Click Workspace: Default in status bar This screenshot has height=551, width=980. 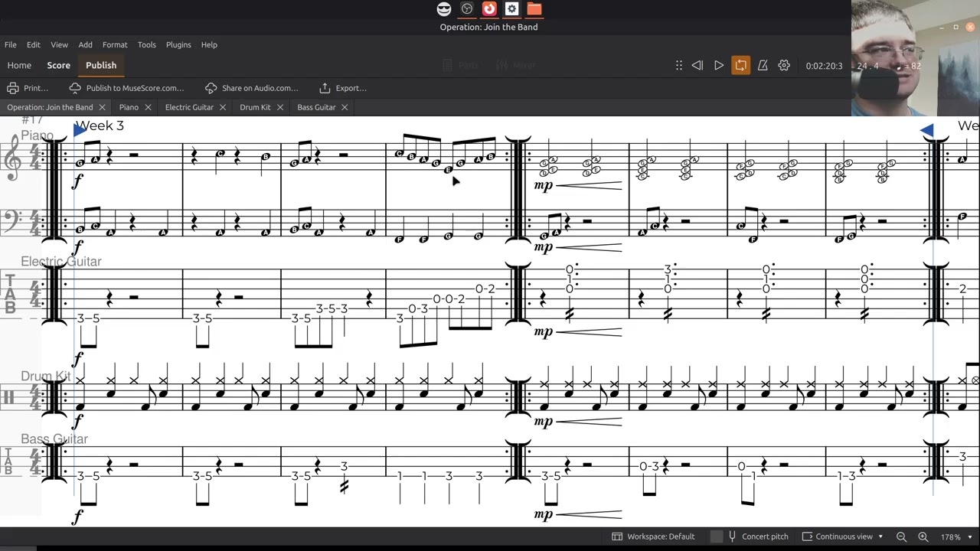pos(653,536)
